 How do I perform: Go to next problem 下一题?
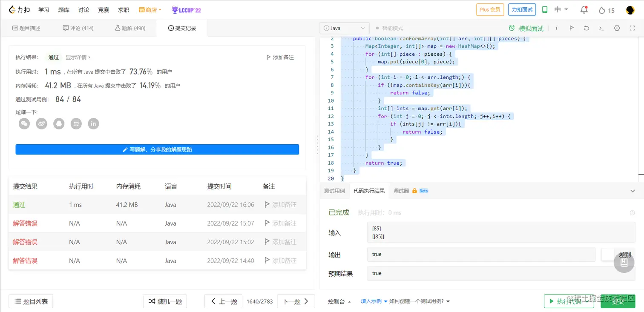(296, 301)
